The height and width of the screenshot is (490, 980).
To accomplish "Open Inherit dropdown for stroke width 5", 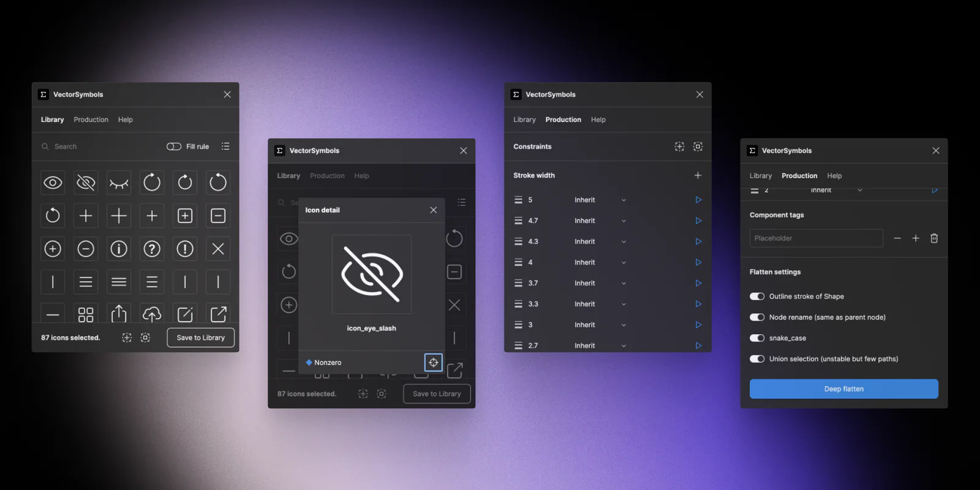I will click(x=600, y=200).
